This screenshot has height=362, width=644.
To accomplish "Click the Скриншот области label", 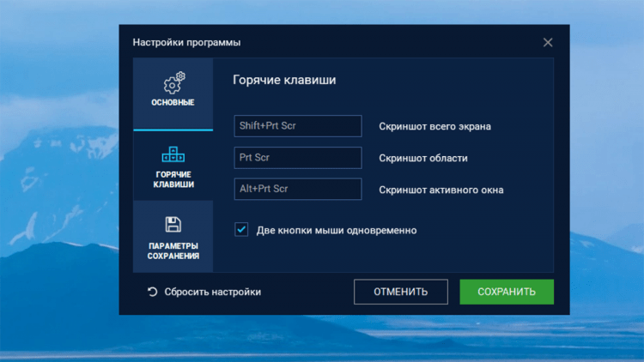I will [423, 158].
